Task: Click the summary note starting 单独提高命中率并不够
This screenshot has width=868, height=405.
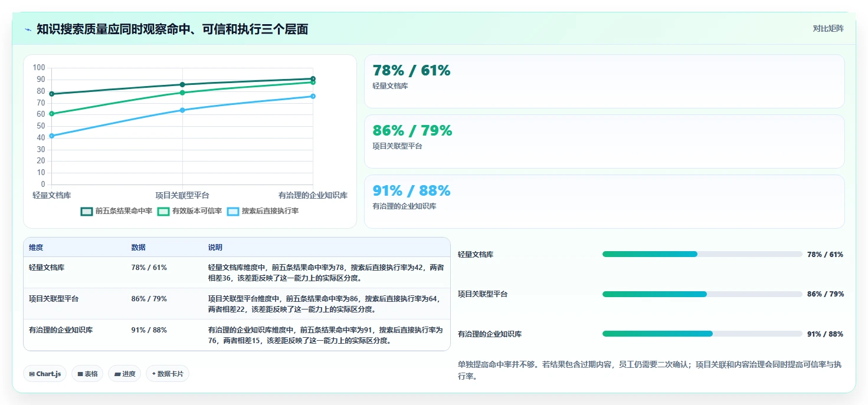Action: [x=649, y=371]
